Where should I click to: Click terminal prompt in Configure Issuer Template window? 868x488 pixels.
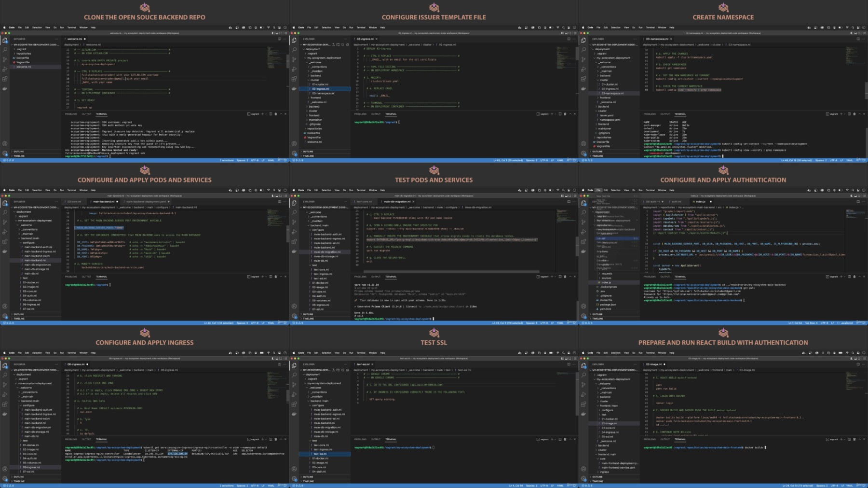click(x=376, y=122)
